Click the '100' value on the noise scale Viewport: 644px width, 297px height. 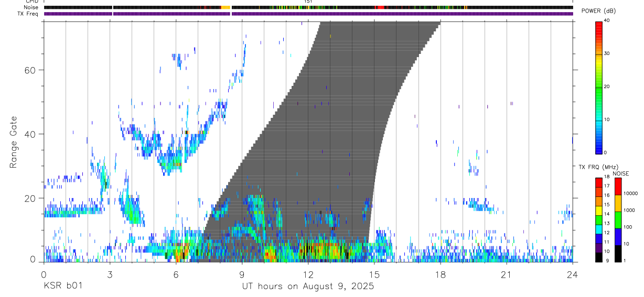coord(628,227)
